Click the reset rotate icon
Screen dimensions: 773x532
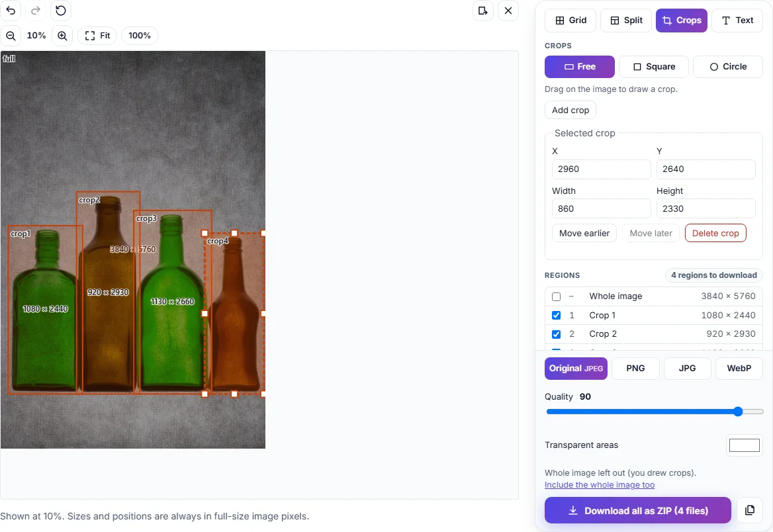click(x=61, y=11)
